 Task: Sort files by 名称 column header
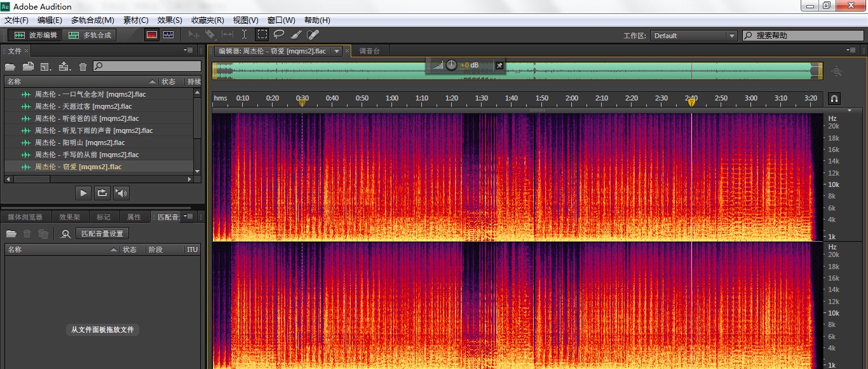(x=81, y=81)
